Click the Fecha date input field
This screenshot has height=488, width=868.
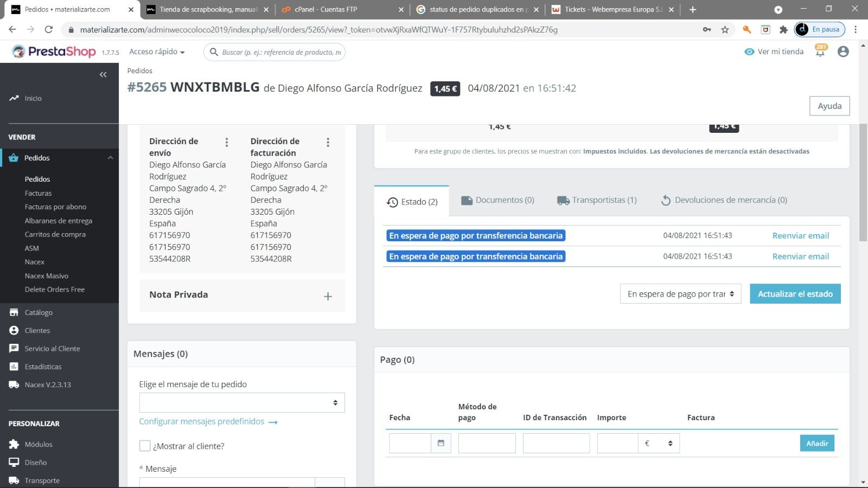(x=410, y=444)
